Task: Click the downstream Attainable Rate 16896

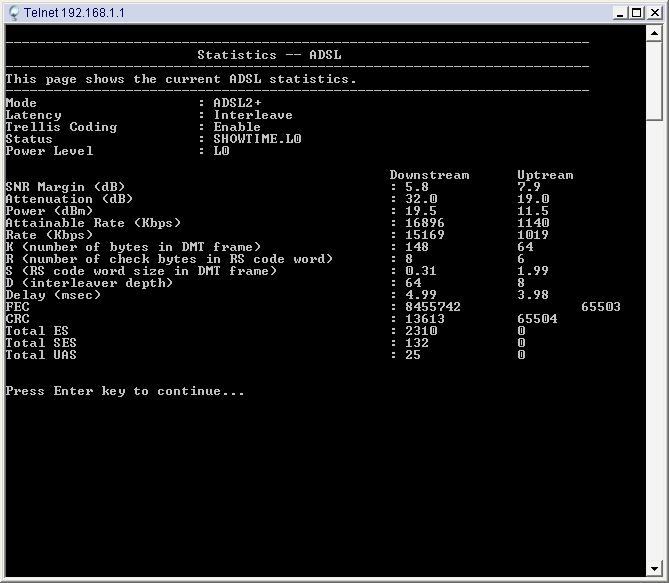Action: pyautogui.click(x=425, y=223)
